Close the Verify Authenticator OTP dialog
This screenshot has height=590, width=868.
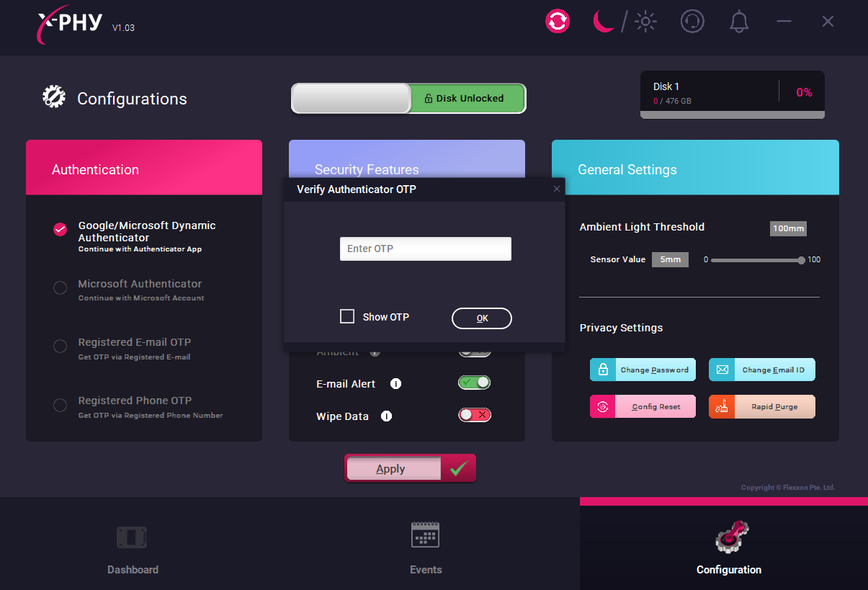(x=556, y=189)
